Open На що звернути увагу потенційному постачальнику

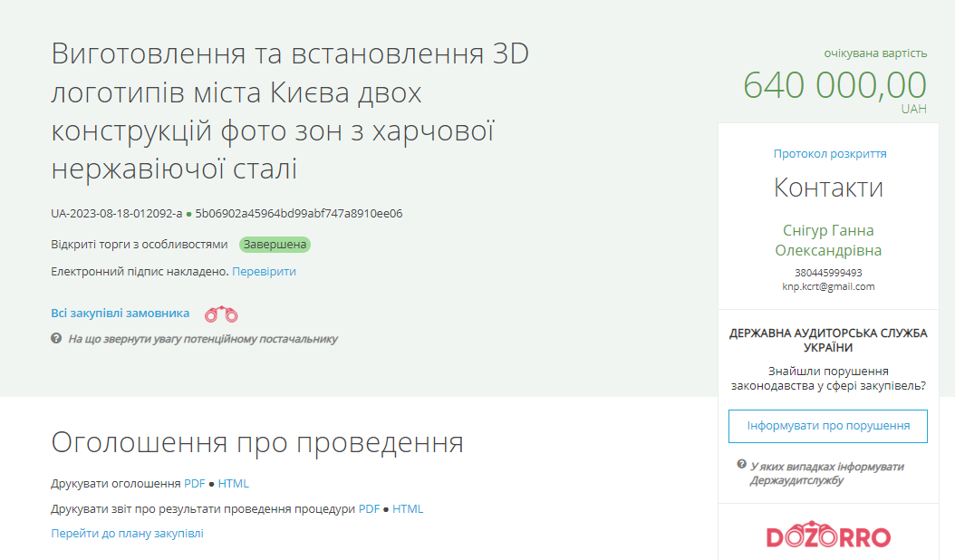click(x=203, y=339)
